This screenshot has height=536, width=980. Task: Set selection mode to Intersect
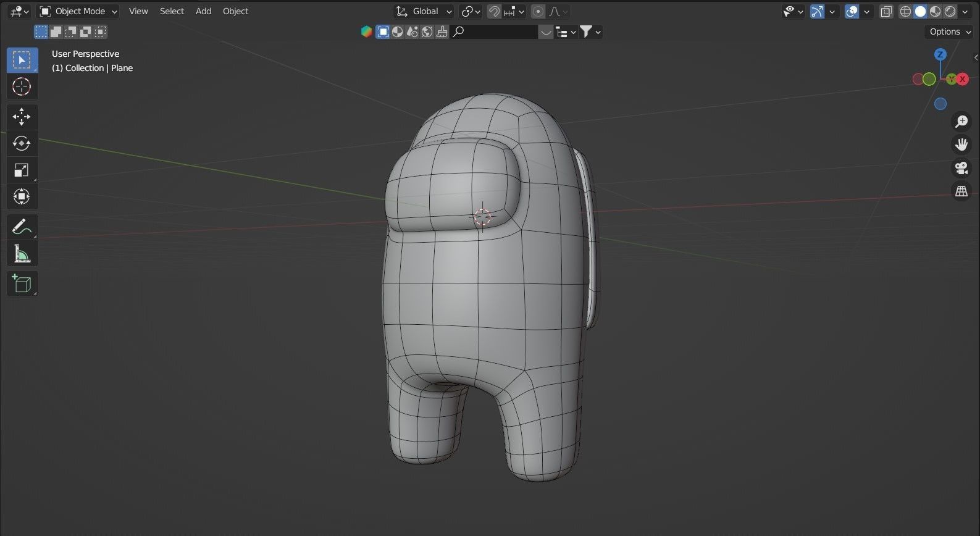click(x=100, y=31)
